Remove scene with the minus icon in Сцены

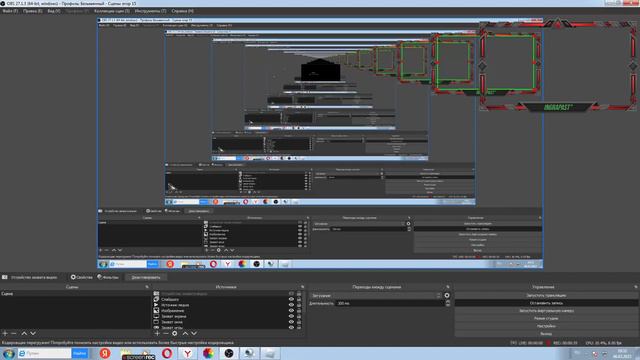click(x=13, y=333)
